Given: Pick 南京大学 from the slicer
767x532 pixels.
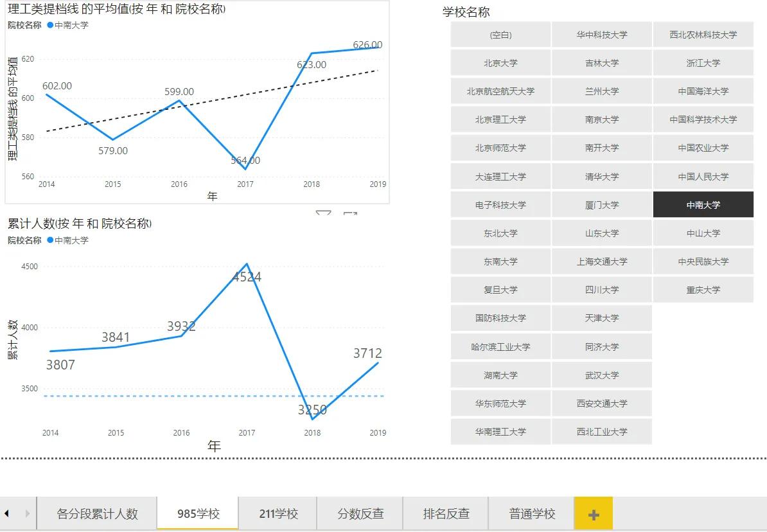Looking at the screenshot, I should 602,120.
